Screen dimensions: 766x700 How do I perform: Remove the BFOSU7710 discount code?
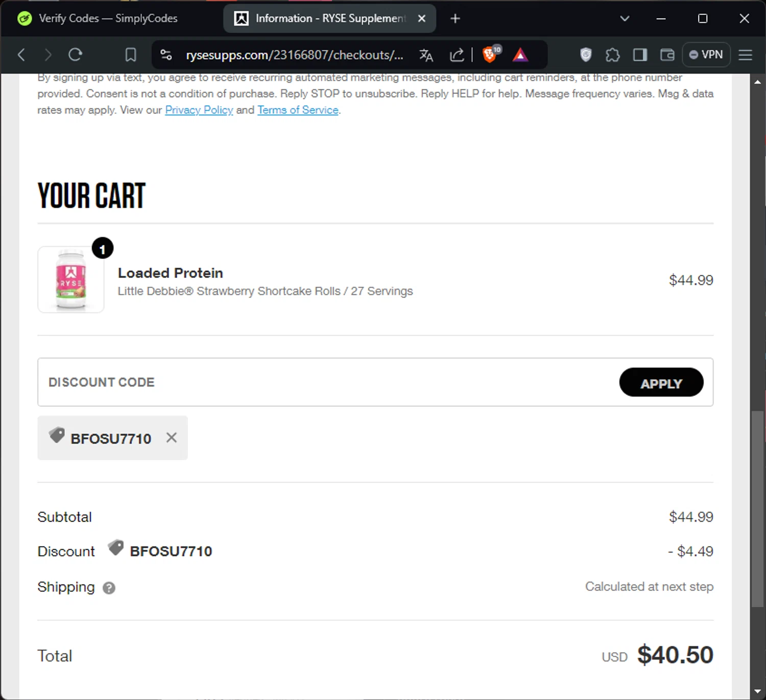(172, 438)
